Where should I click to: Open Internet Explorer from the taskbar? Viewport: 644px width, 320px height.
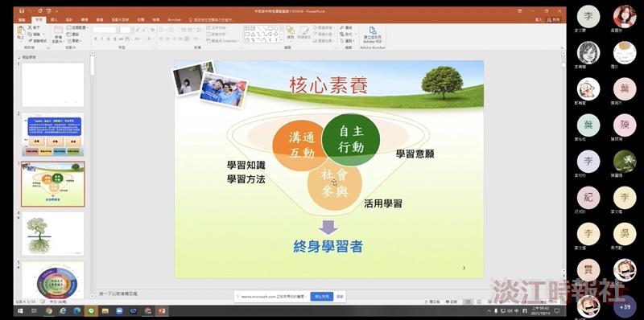pyautogui.click(x=63, y=311)
